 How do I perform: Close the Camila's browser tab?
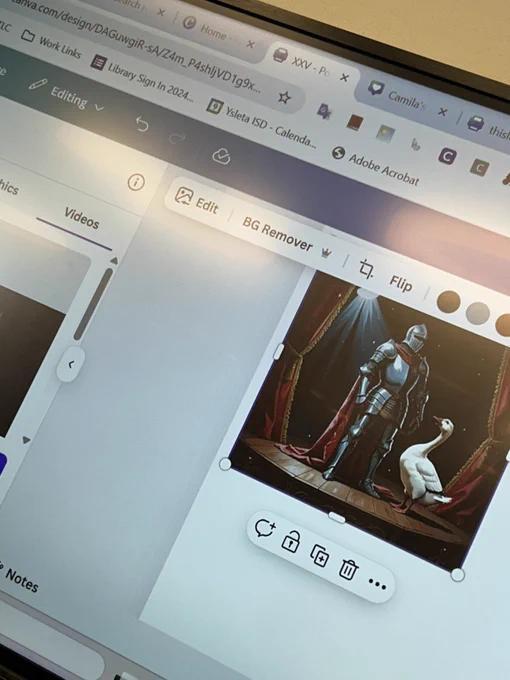[442, 112]
